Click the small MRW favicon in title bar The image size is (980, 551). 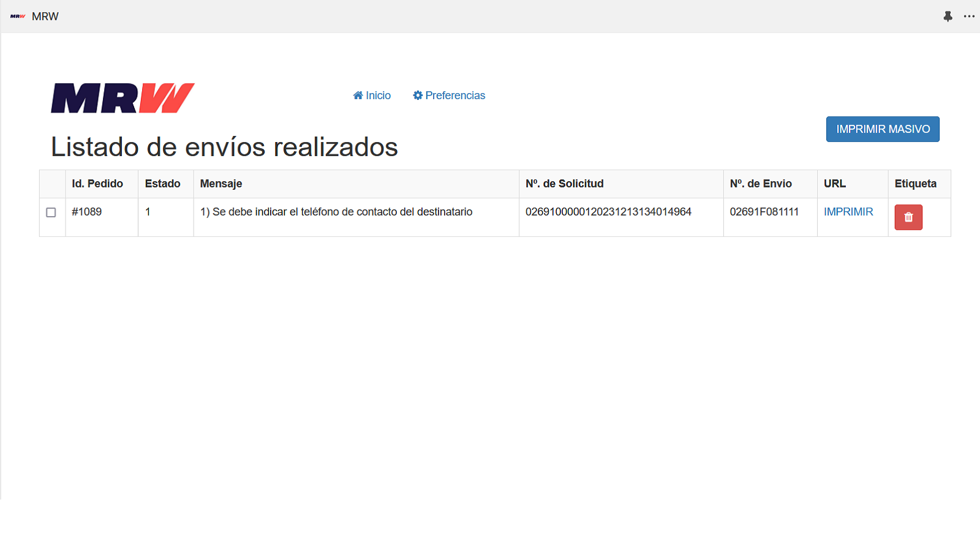(x=18, y=17)
